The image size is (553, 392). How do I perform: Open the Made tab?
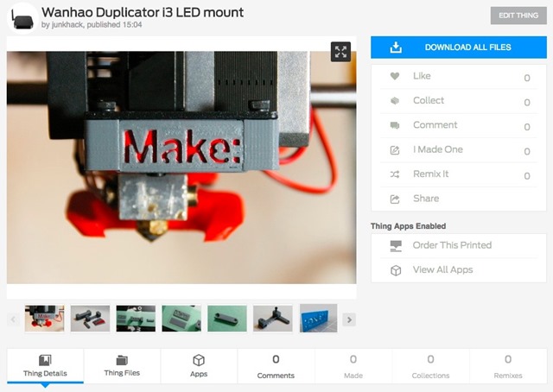[353, 366]
